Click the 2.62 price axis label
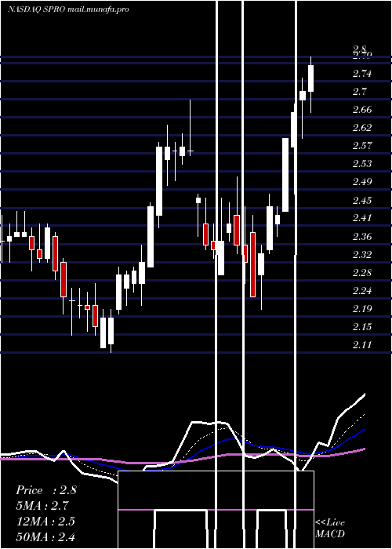The width and height of the screenshot is (392, 549). click(362, 127)
